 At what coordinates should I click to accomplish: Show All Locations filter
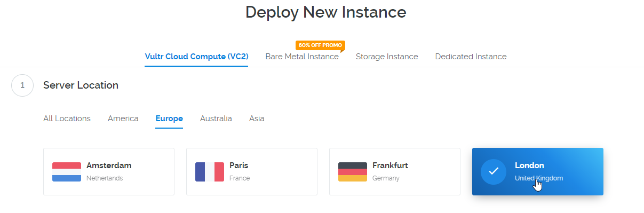(67, 119)
